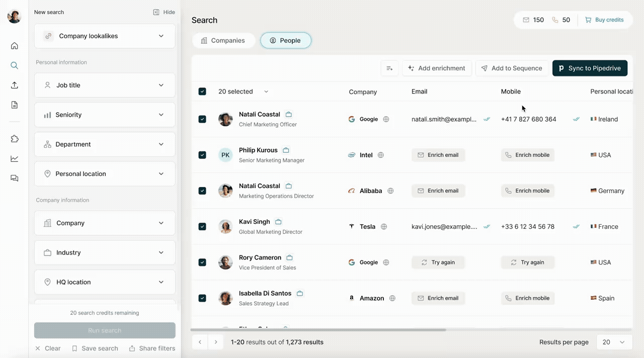
Task: Click the Sync to Pipedrive button
Action: 590,68
